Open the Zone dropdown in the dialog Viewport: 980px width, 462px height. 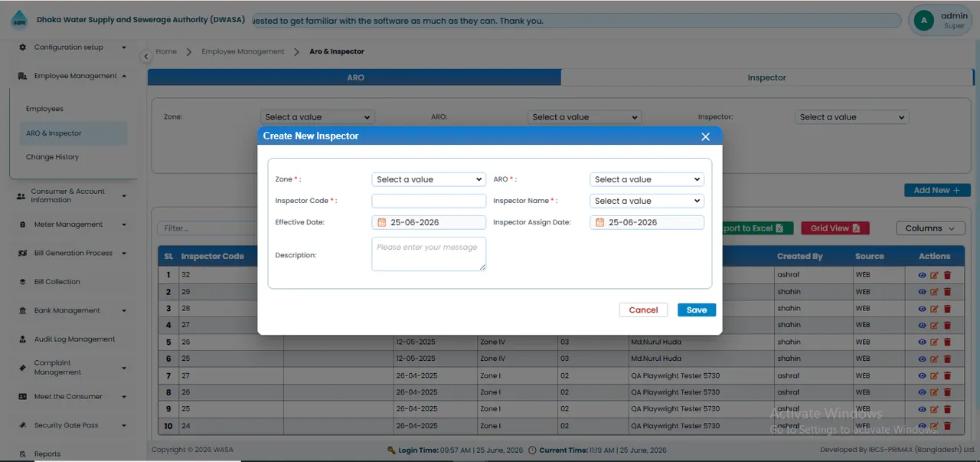coord(429,179)
